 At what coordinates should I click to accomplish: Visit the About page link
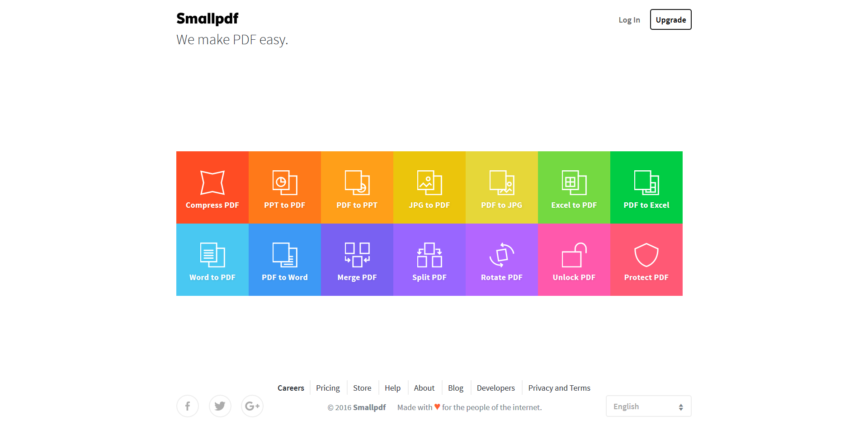point(424,388)
